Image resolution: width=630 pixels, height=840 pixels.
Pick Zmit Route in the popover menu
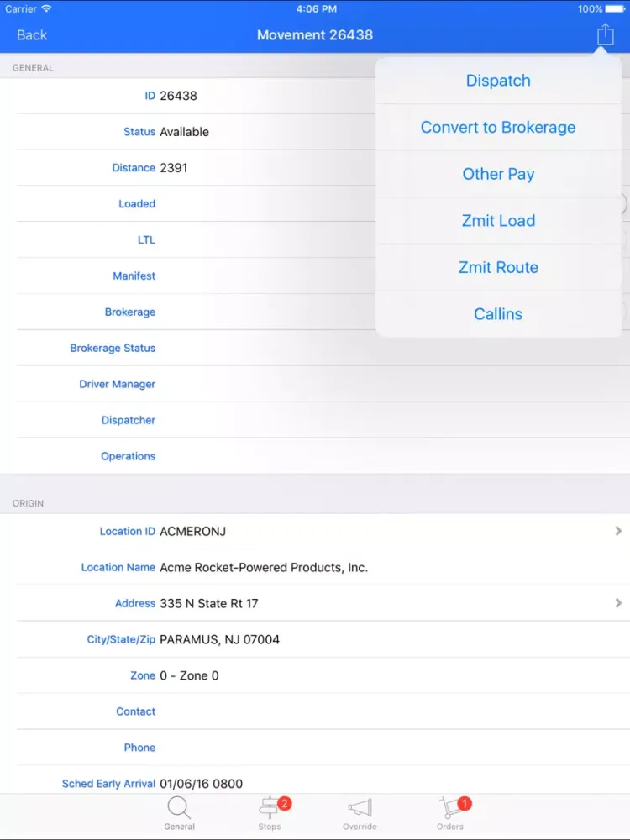498,268
